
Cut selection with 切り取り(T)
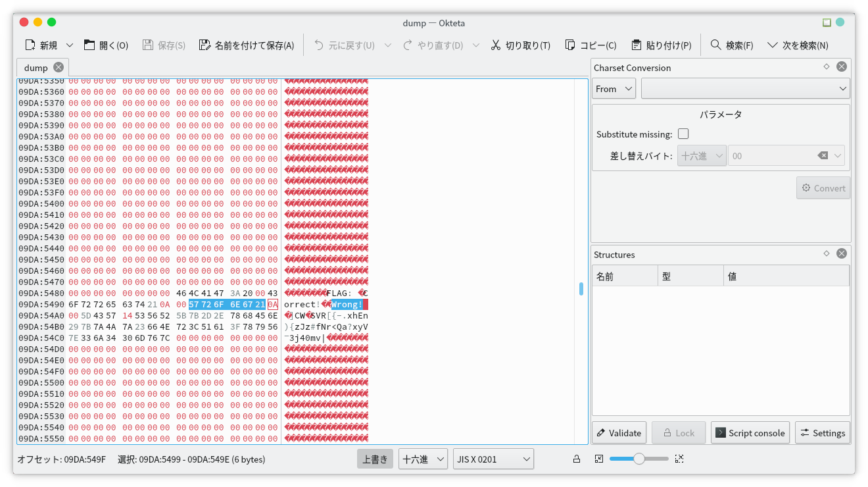[x=520, y=45]
